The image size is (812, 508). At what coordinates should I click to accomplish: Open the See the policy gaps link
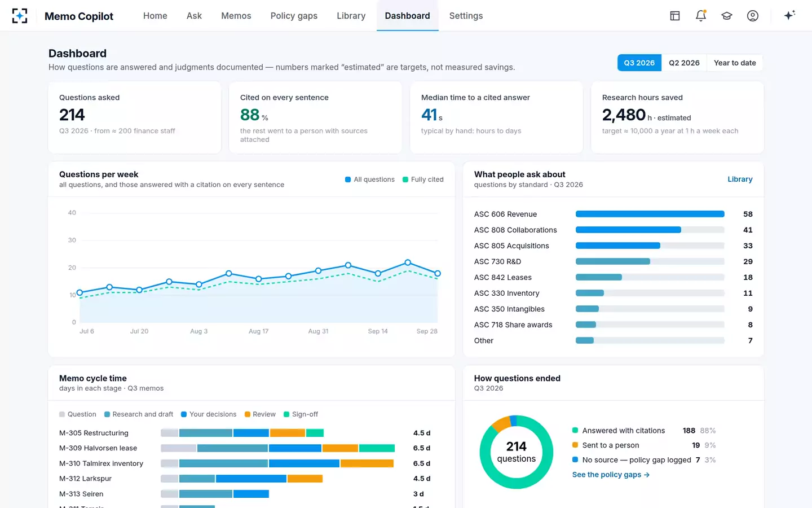(611, 475)
